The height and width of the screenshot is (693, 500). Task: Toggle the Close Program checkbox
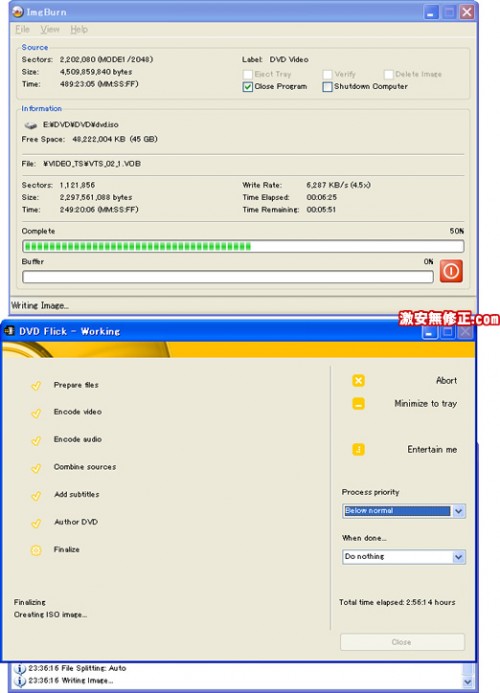tap(248, 87)
